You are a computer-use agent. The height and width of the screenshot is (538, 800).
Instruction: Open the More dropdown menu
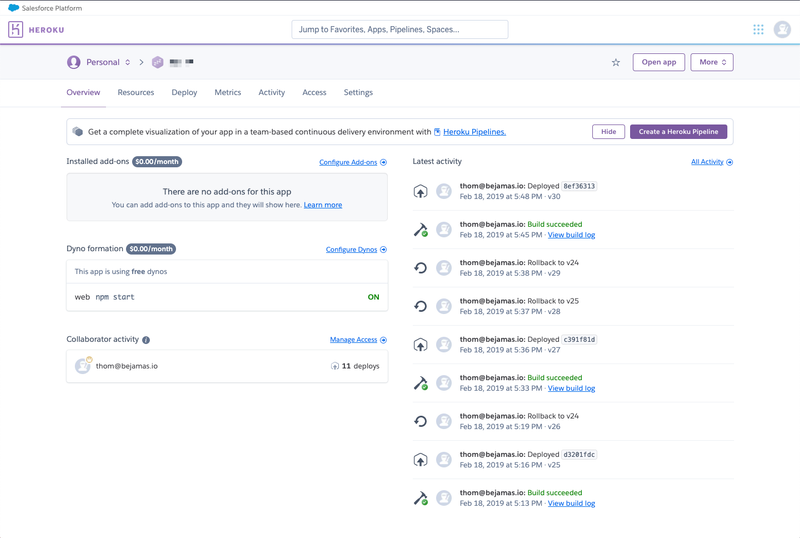coord(712,62)
